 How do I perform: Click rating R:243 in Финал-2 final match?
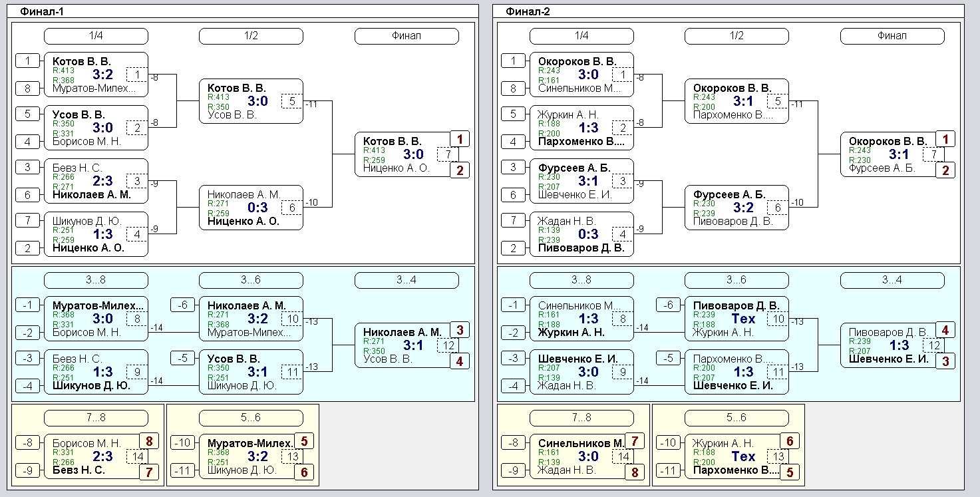coord(859,150)
